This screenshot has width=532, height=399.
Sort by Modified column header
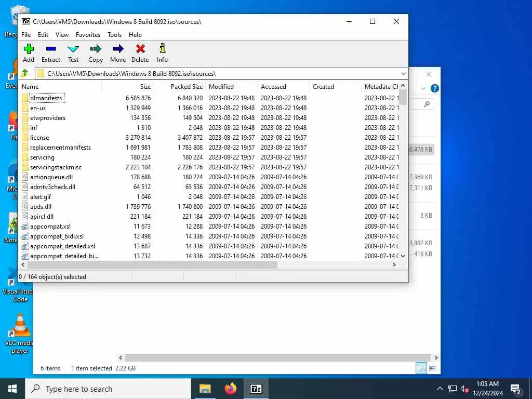click(x=232, y=87)
